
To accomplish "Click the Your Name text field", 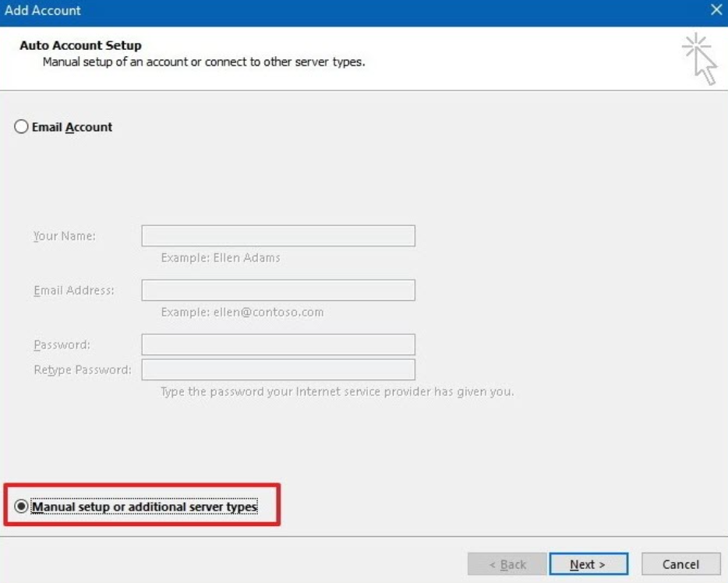I will [278, 236].
